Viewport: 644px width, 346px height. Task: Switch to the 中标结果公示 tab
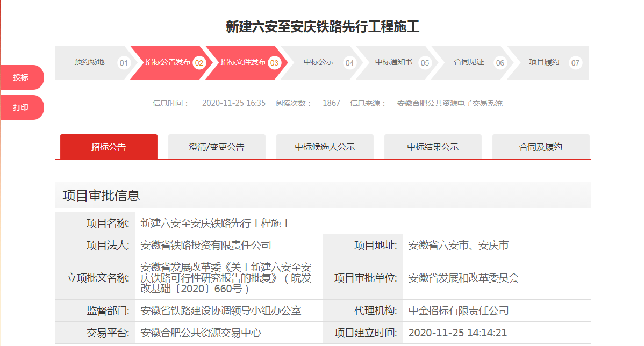[433, 147]
